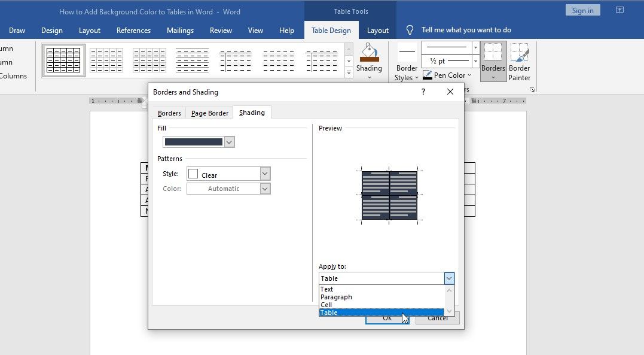Click the Shading paint bucket icon

pos(369,53)
